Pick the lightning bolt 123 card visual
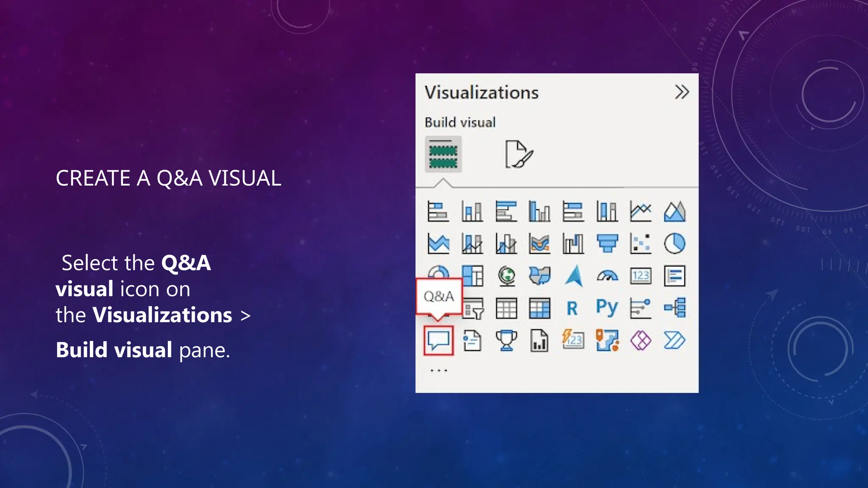868x488 pixels. 573,339
